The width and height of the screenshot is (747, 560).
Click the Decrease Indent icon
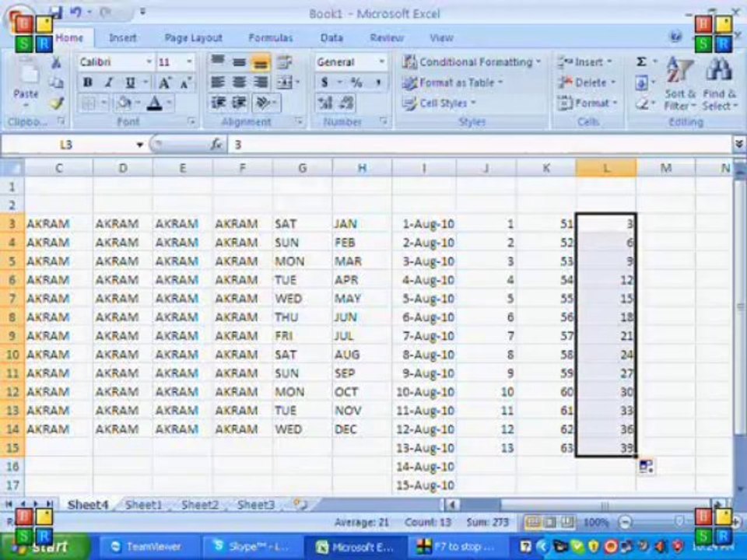tap(219, 103)
